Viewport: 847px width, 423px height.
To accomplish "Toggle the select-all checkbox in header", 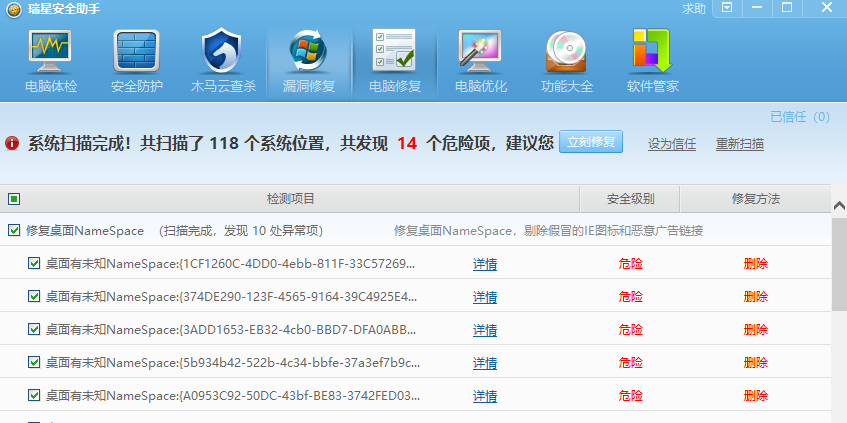I will click(14, 198).
